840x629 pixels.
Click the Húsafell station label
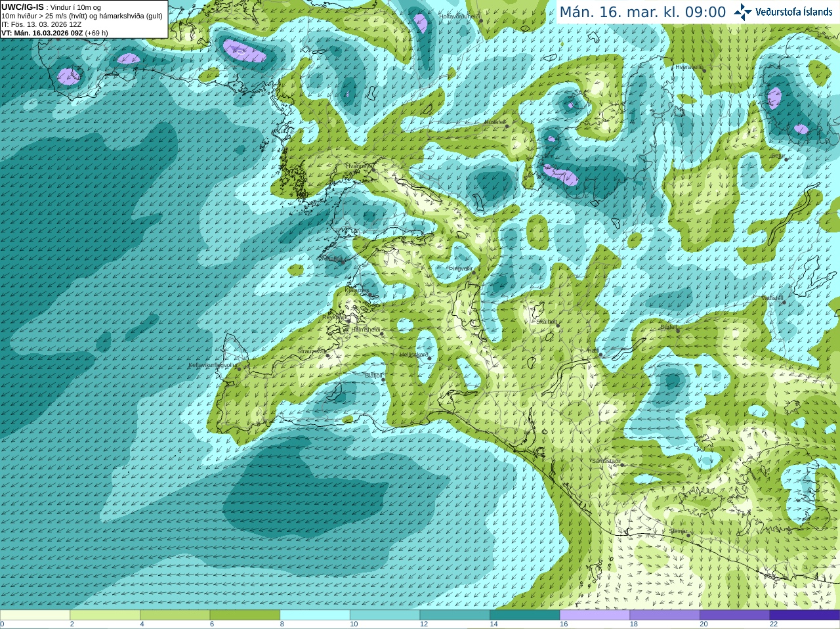(495, 122)
